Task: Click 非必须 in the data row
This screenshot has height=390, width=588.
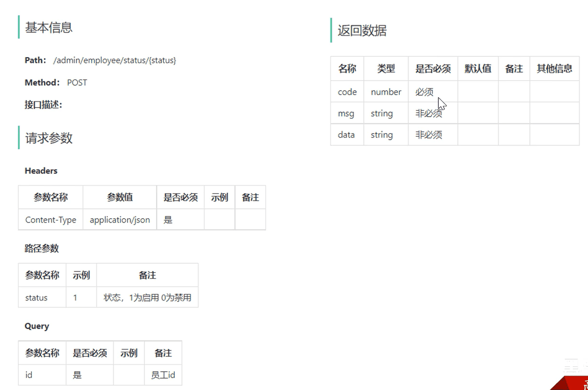Action: [428, 134]
